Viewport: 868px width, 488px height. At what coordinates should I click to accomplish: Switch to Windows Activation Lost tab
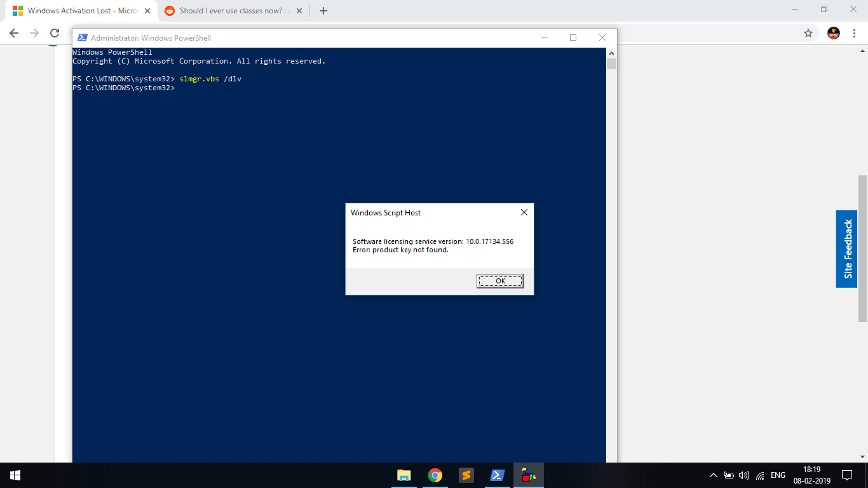[x=83, y=11]
